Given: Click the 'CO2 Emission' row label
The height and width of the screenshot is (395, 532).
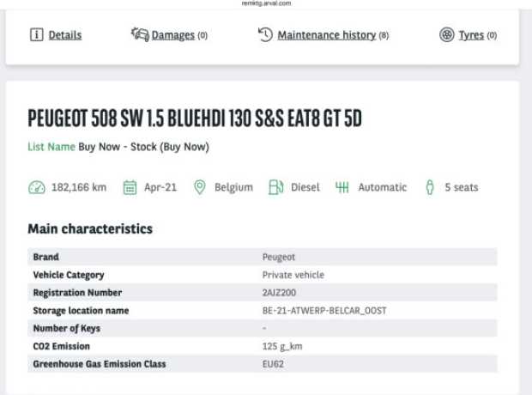Looking at the screenshot, I should point(62,346).
